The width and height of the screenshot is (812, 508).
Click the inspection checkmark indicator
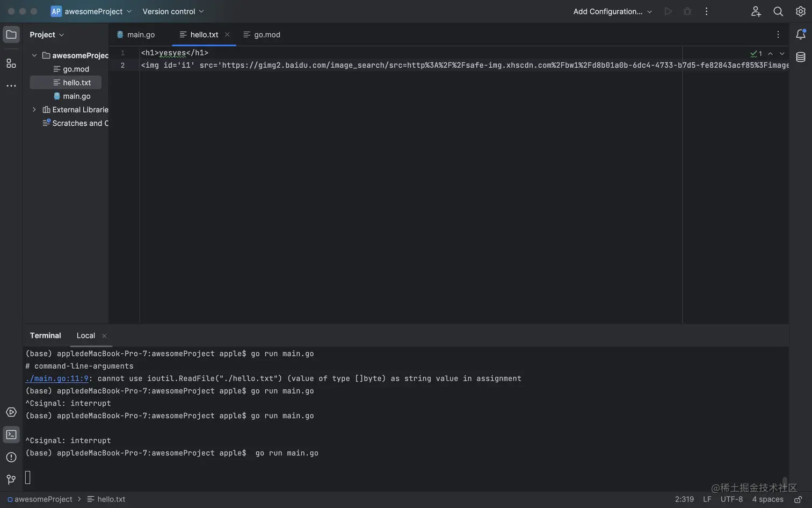[756, 54]
